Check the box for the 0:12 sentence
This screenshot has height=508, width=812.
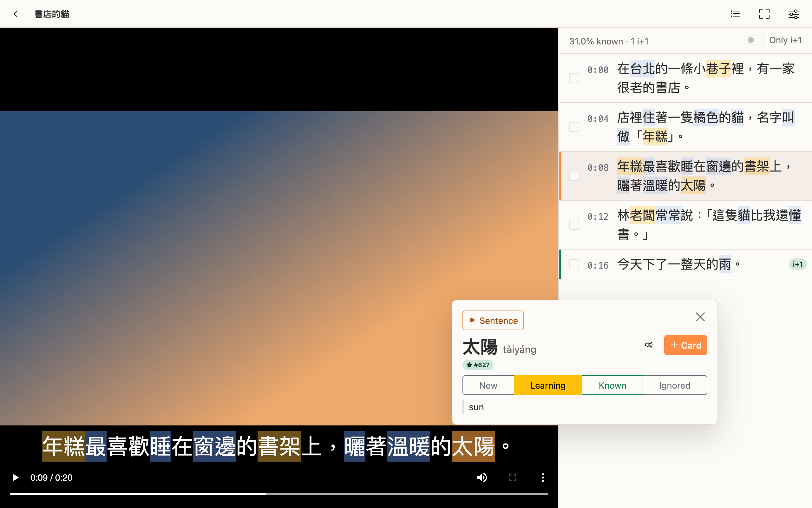(x=574, y=225)
